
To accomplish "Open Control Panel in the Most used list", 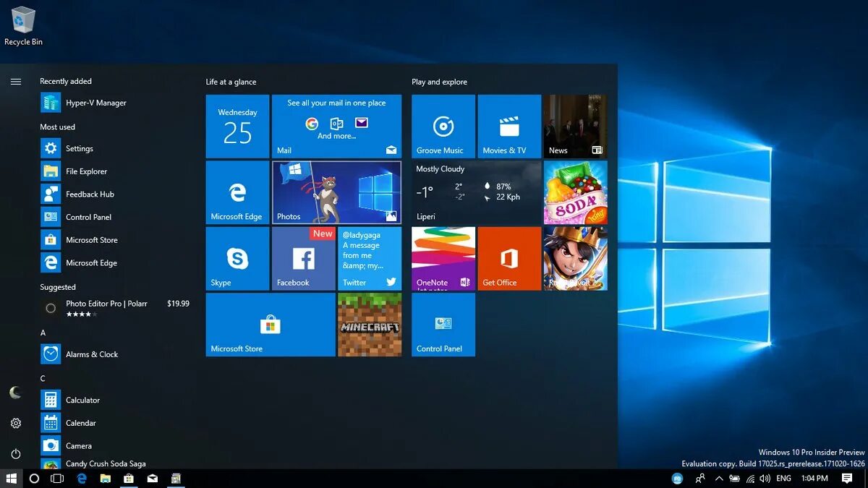I will 116,217.
